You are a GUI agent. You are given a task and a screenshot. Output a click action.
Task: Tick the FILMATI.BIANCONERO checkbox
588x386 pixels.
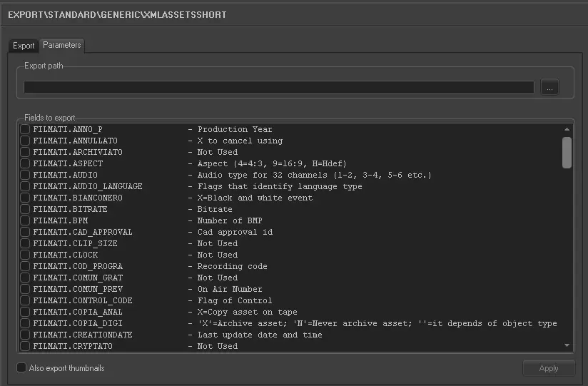[25, 198]
